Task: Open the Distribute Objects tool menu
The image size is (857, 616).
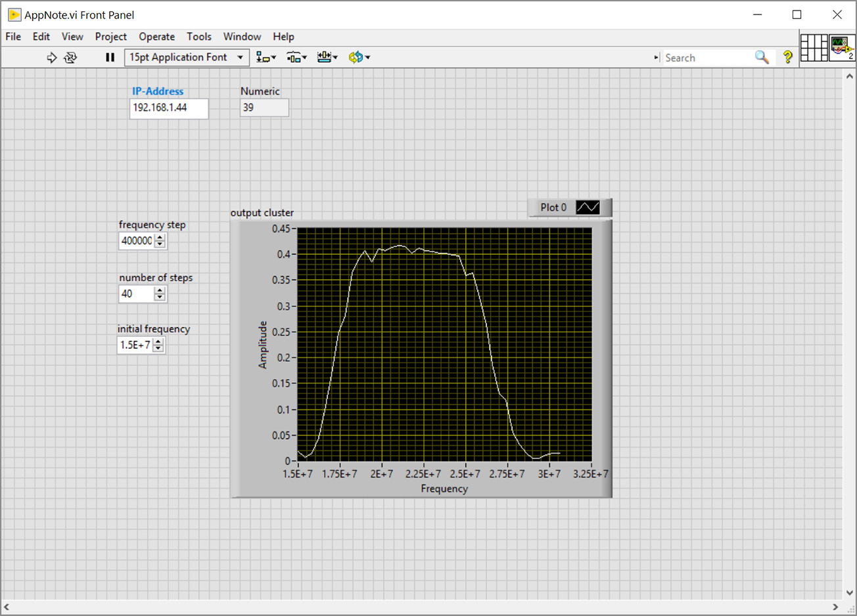Action: (296, 58)
